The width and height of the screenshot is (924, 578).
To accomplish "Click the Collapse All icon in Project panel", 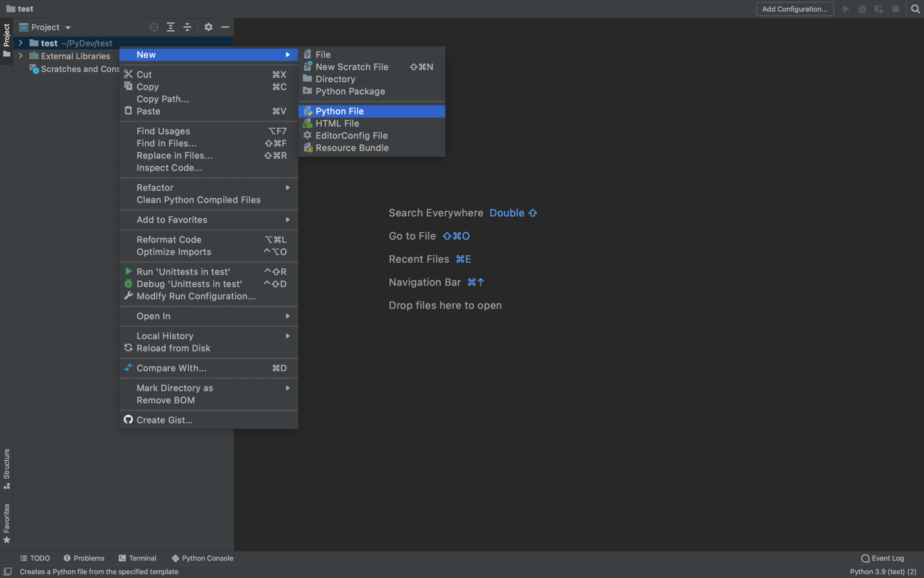I will pos(187,27).
